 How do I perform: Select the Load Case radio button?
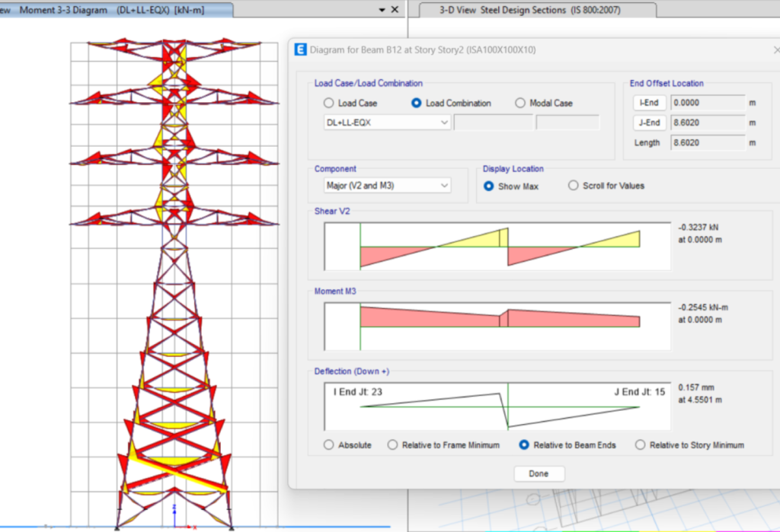328,104
